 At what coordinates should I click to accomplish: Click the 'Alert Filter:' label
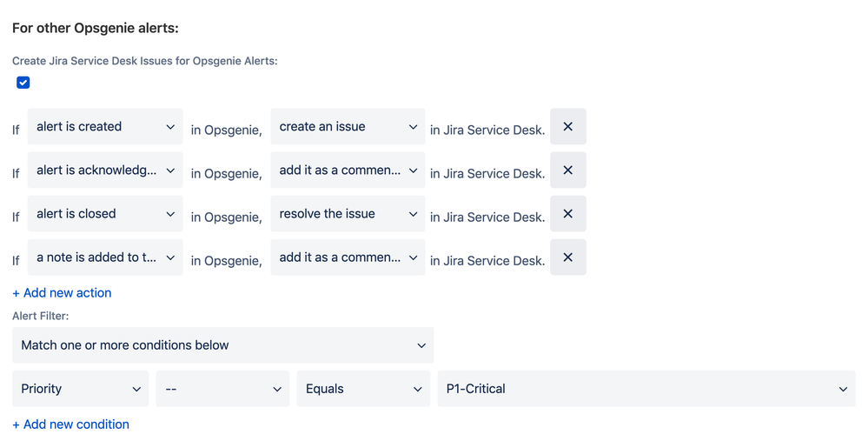click(41, 316)
